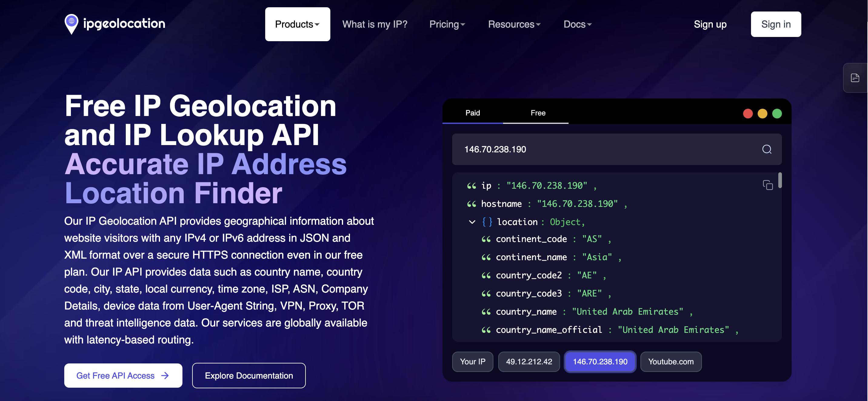Click the Sign in button

coord(775,24)
